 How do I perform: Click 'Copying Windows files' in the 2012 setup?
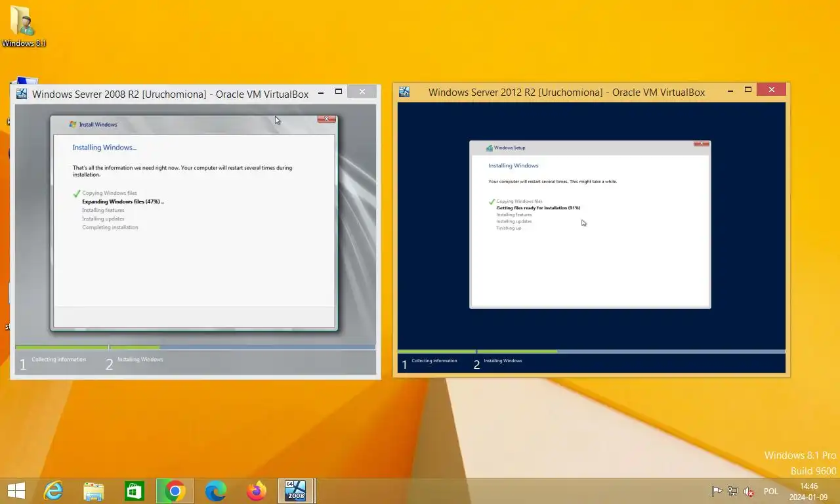(x=519, y=201)
